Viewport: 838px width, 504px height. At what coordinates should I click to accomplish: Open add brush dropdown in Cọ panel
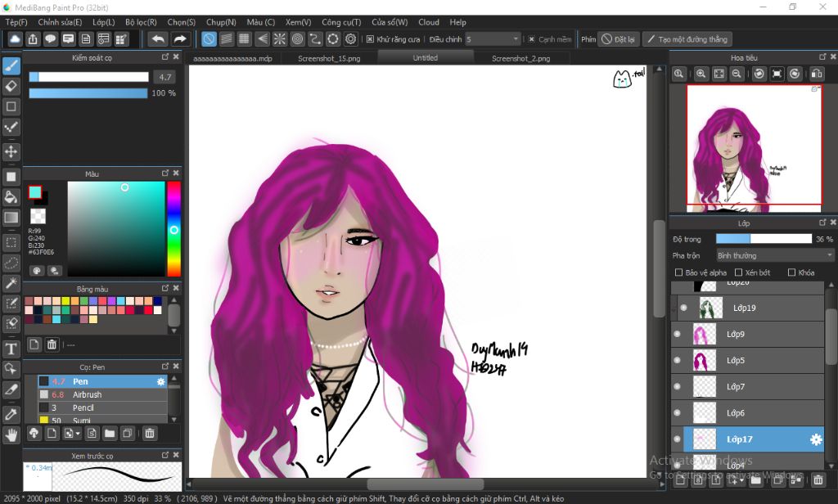(x=78, y=434)
